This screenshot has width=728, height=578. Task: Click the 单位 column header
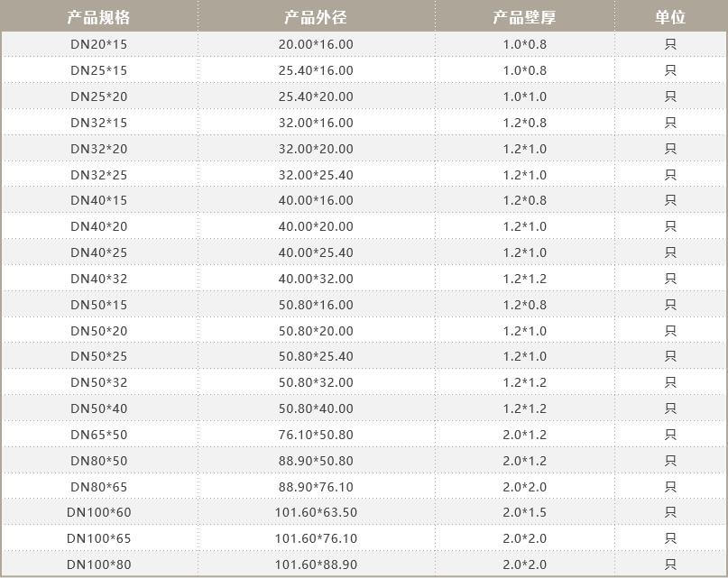tap(670, 17)
